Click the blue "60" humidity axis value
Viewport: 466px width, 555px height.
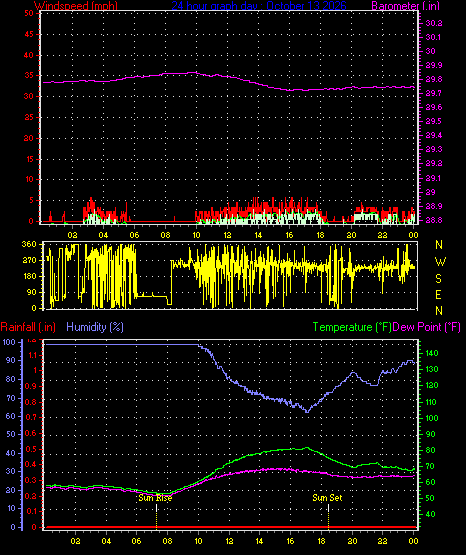(x=11, y=416)
